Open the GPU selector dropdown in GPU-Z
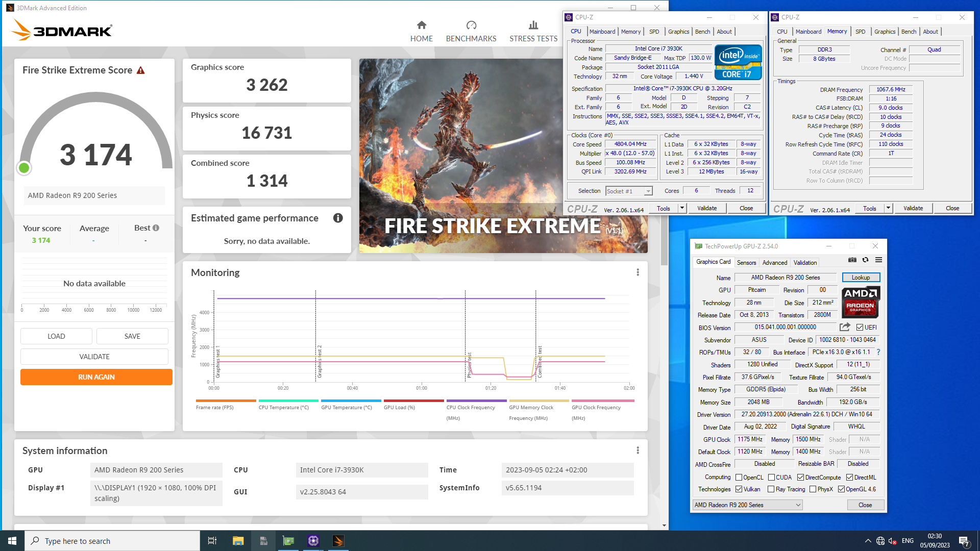This screenshot has height=551, width=980. 747,505
